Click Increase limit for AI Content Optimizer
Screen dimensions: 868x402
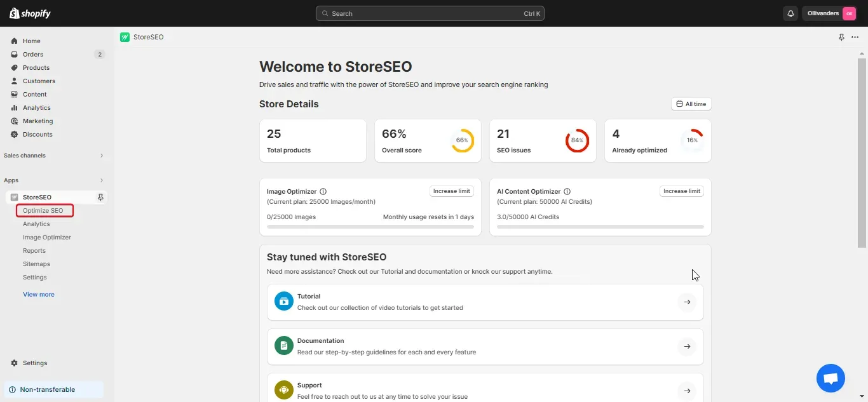(x=682, y=191)
